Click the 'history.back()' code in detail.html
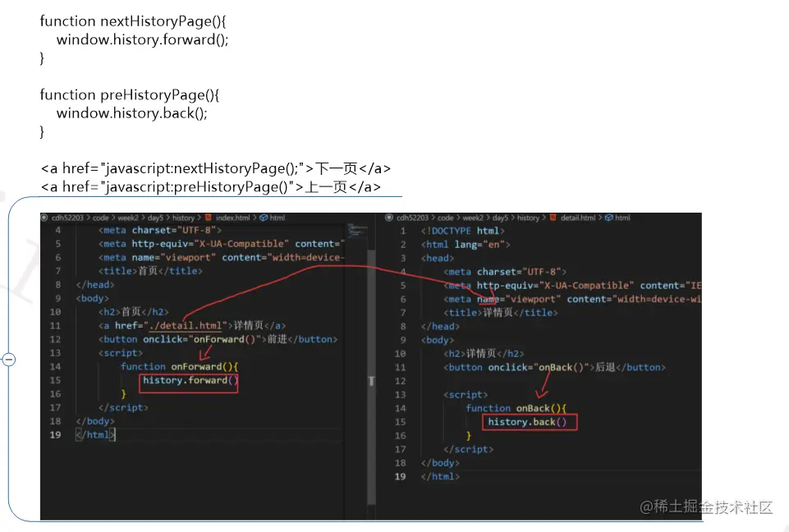The image size is (789, 532). 529,422
